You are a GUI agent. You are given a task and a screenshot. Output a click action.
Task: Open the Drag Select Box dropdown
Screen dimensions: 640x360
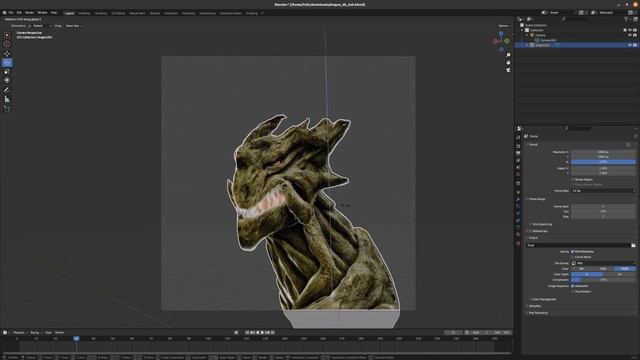tap(74, 26)
